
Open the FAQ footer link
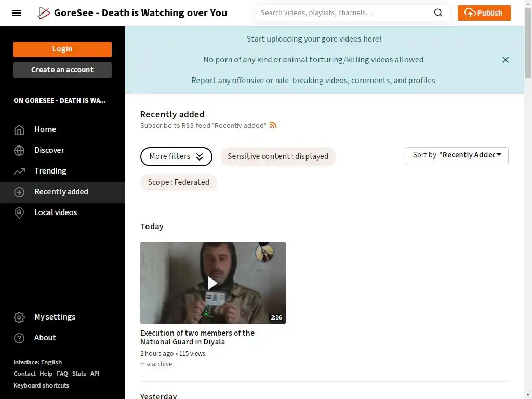(62, 374)
